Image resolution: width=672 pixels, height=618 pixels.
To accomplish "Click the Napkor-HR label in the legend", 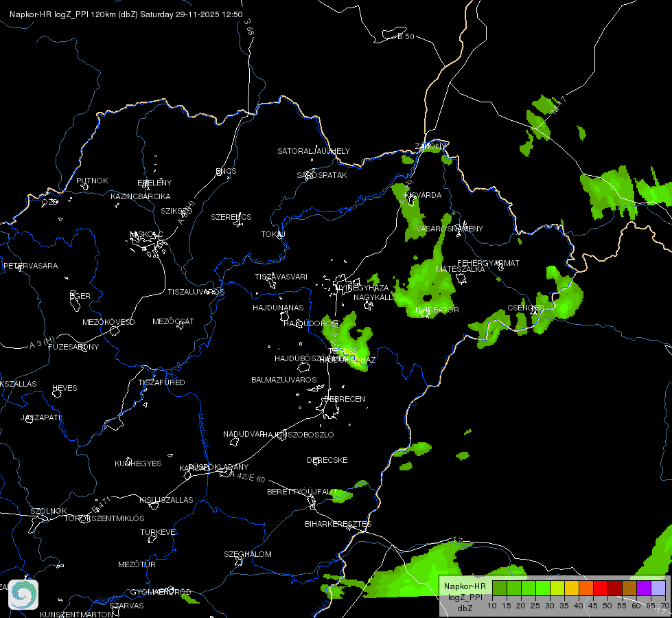I will (x=465, y=586).
